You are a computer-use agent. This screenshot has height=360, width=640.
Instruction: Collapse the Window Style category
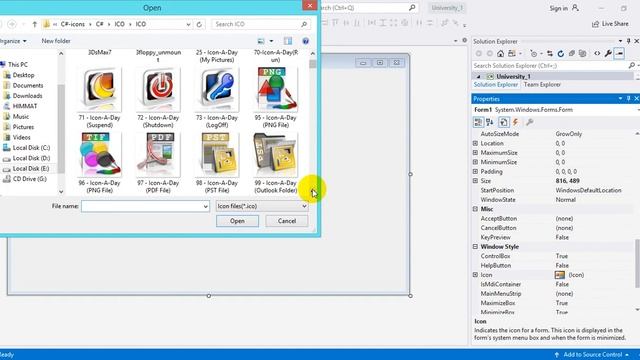[x=475, y=247]
